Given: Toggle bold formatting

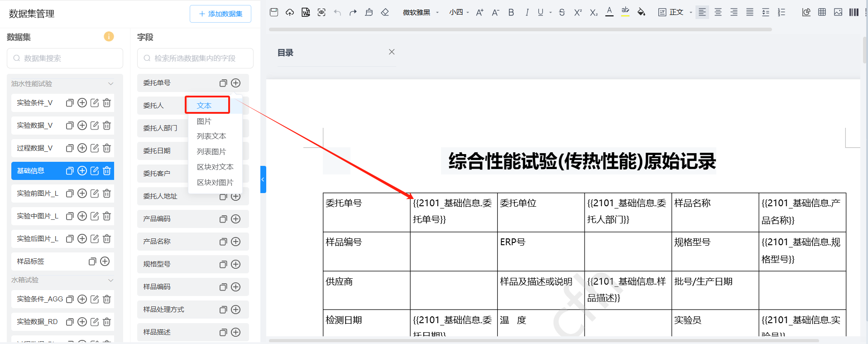Looking at the screenshot, I should pyautogui.click(x=511, y=12).
